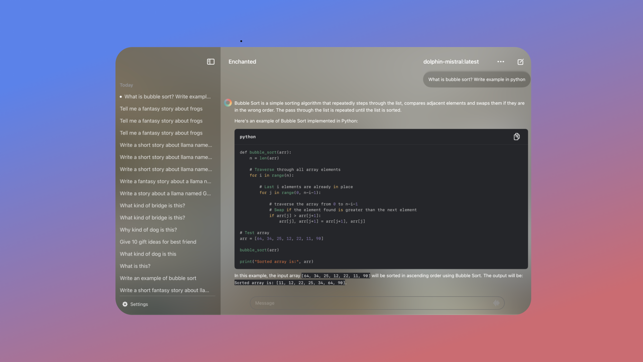Viewport: 643px width, 362px height.
Task: Open 'What is this?' conversation
Action: pos(135,266)
